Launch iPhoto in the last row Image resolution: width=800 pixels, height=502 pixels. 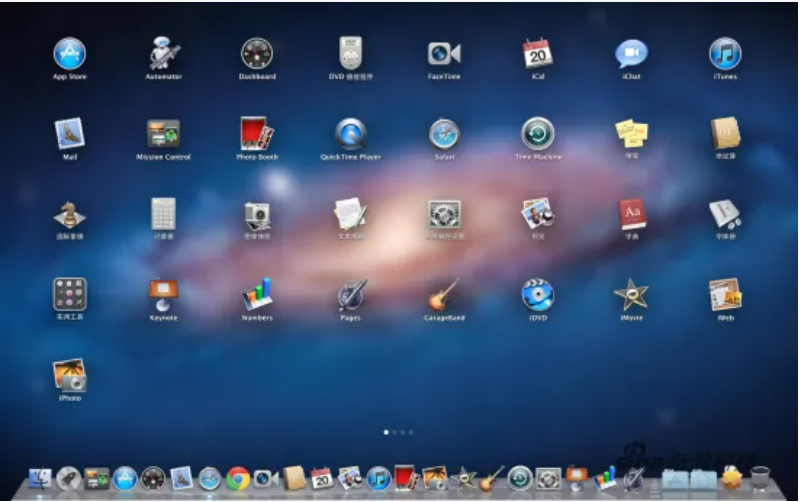70,375
